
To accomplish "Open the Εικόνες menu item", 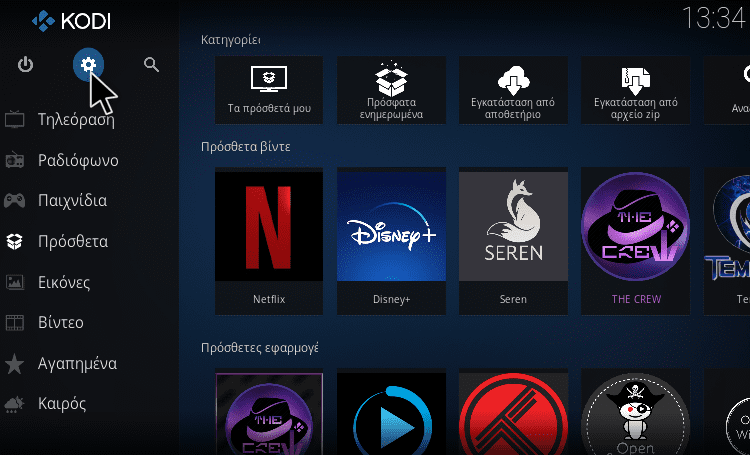I will (x=64, y=282).
